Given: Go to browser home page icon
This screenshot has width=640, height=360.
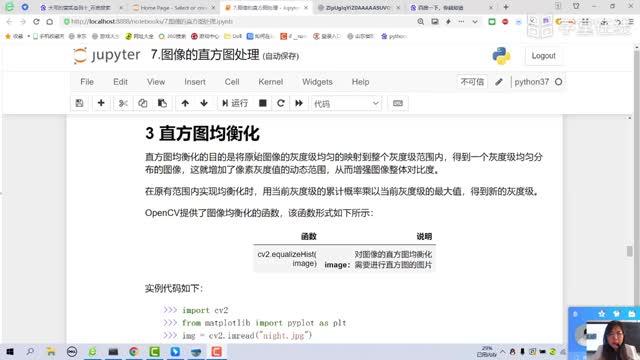Looking at the screenshot, I should 49,22.
